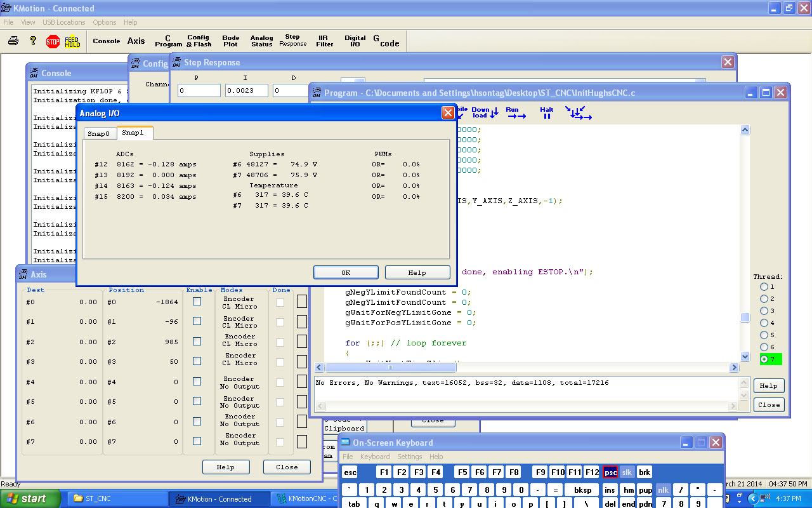Open the Bode Plot screen
The width and height of the screenshot is (812, 508).
[x=230, y=41]
